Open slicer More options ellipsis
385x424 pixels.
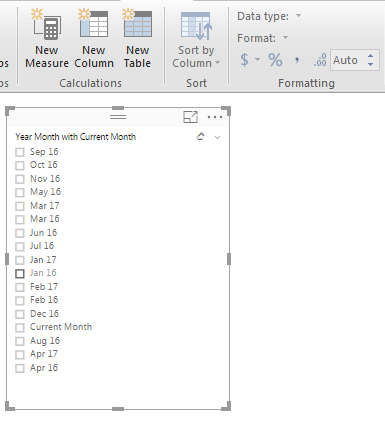point(215,117)
